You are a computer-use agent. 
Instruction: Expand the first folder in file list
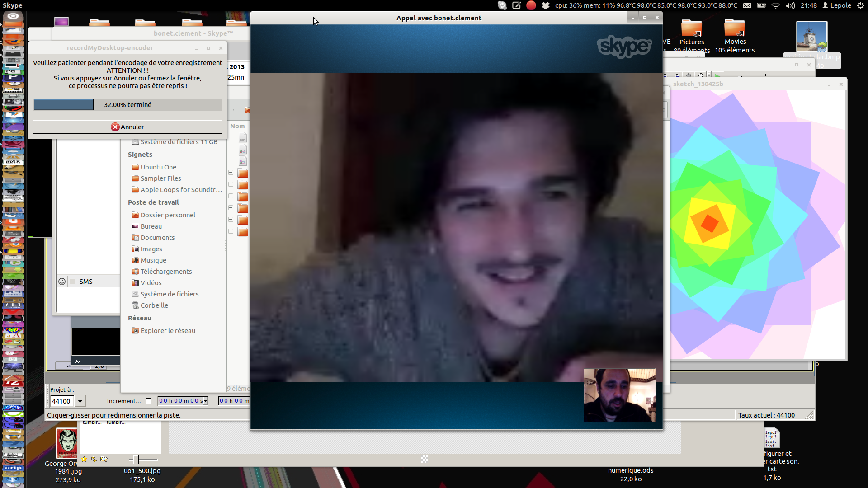pos(231,173)
